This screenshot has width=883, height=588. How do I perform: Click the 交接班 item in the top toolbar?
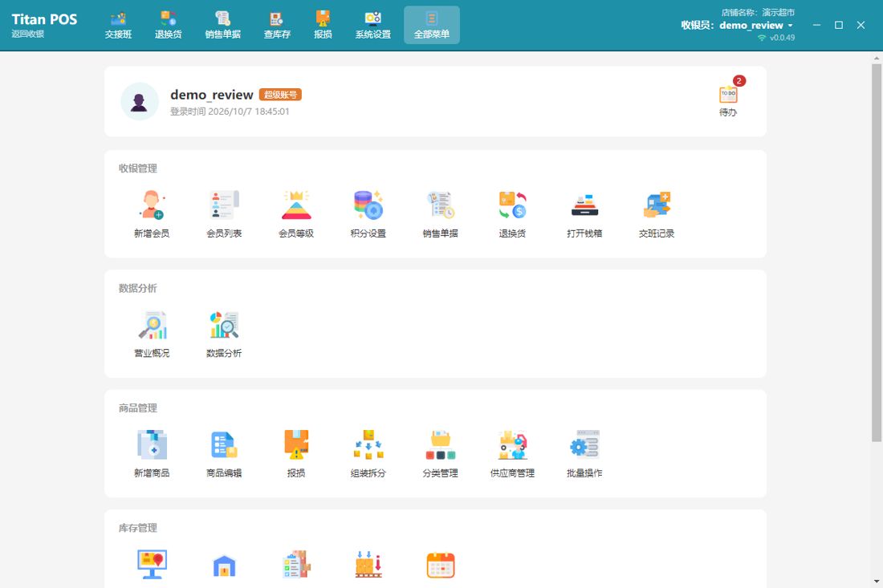118,26
